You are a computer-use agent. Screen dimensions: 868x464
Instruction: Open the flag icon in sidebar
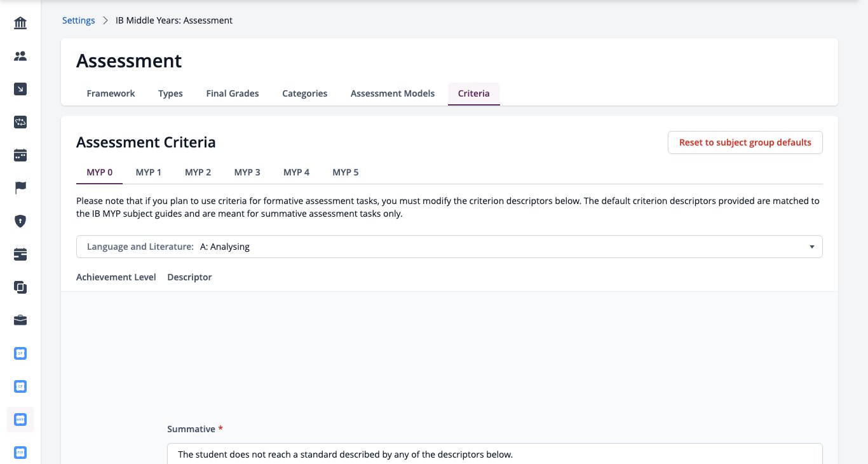click(x=20, y=188)
